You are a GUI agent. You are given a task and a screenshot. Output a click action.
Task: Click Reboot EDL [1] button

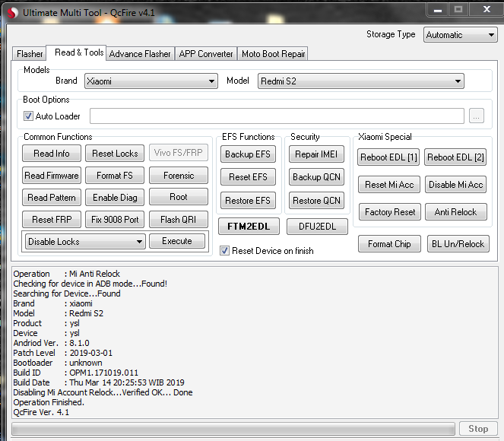click(x=388, y=157)
